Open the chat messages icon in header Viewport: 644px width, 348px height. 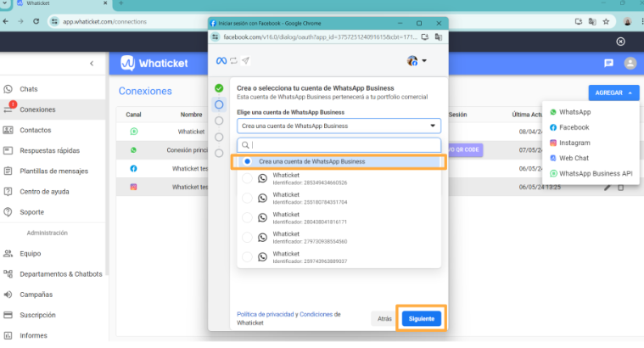608,63
